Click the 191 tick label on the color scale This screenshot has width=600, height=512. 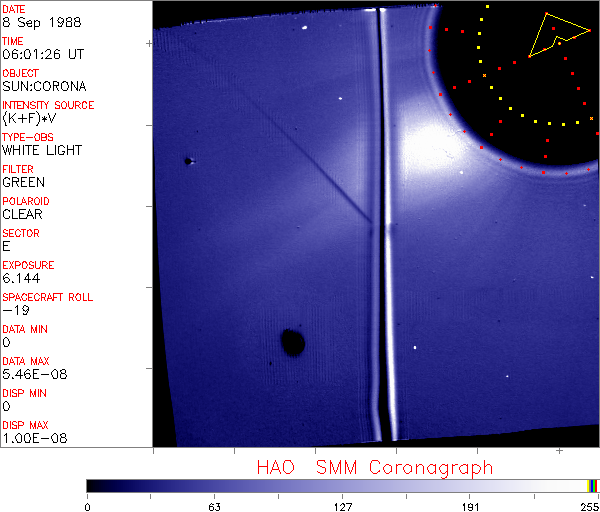click(x=470, y=507)
